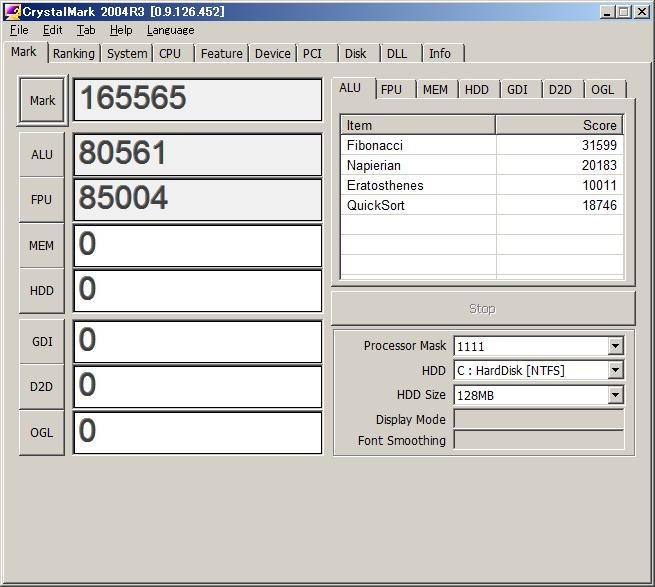This screenshot has width=655, height=587.
Task: Switch to the Ranking tab
Action: point(74,54)
